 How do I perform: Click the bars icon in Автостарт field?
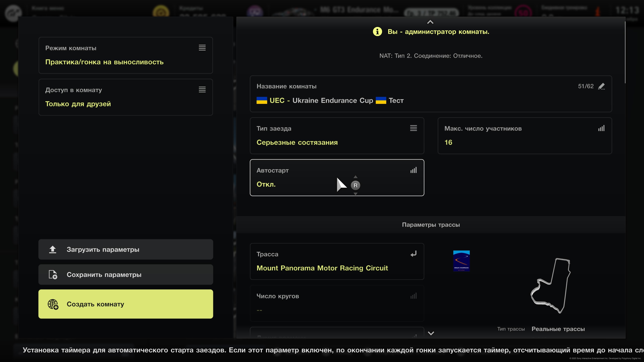[413, 170]
